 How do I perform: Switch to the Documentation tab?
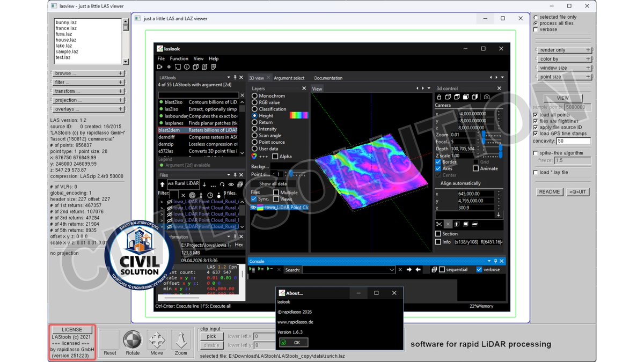328,78
